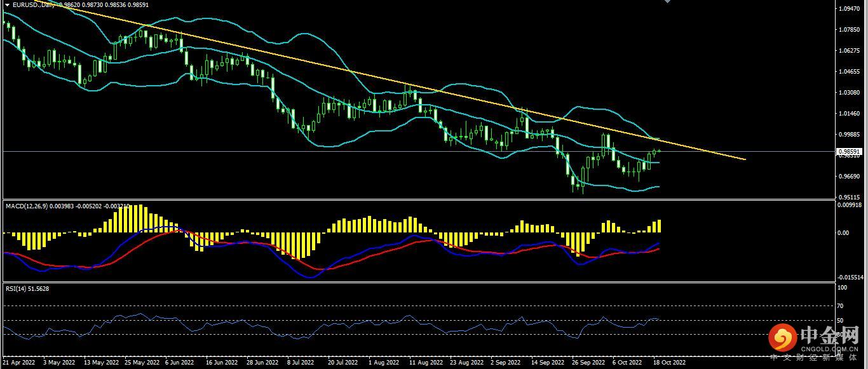Click price scale value 1.01460
Screen dimensions: 868x369
850,114
